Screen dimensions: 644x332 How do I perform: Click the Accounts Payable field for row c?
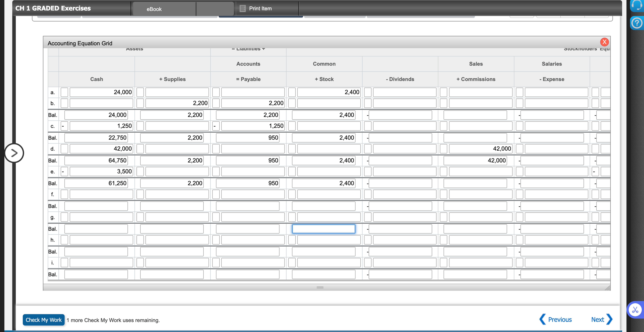tap(253, 126)
